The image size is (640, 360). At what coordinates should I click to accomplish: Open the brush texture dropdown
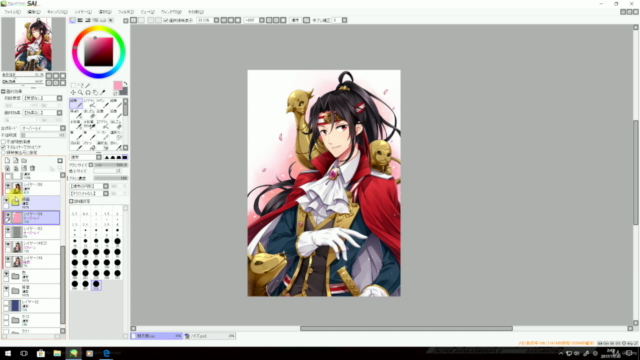106,193
